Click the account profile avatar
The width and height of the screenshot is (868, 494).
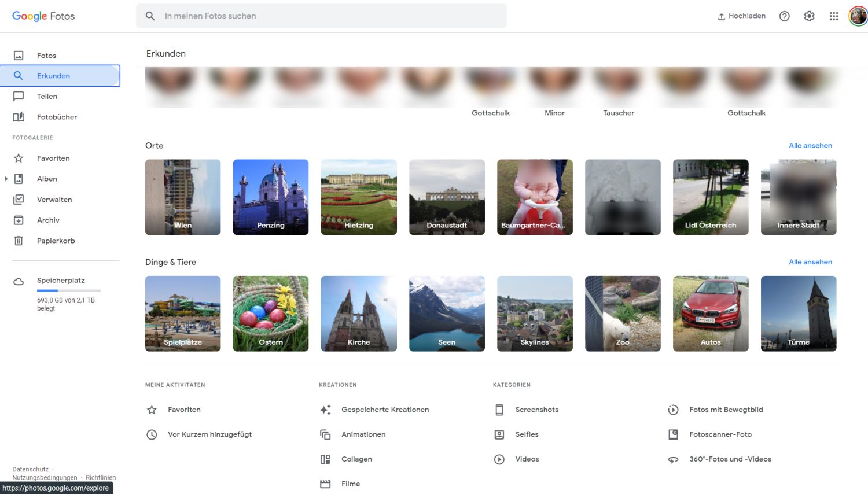point(858,16)
